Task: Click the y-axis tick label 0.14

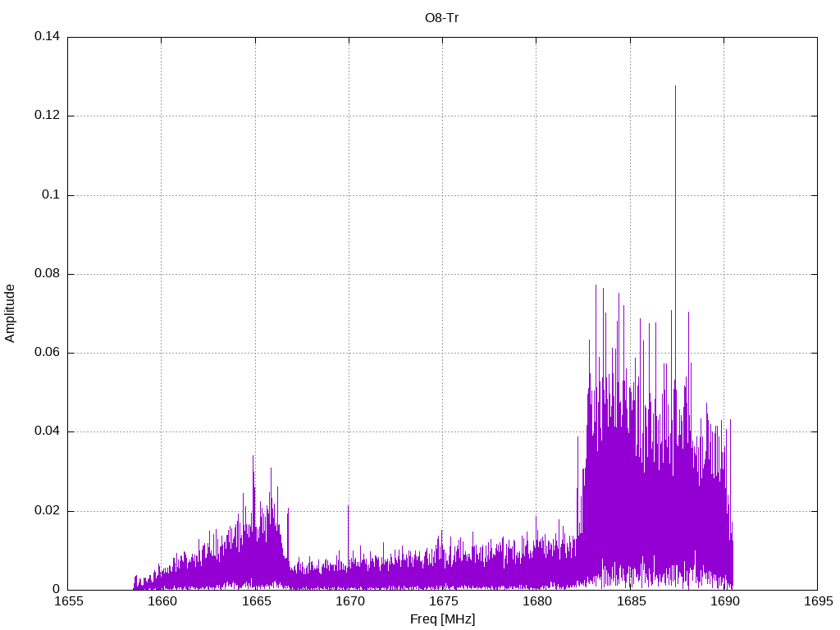Action: [x=47, y=36]
